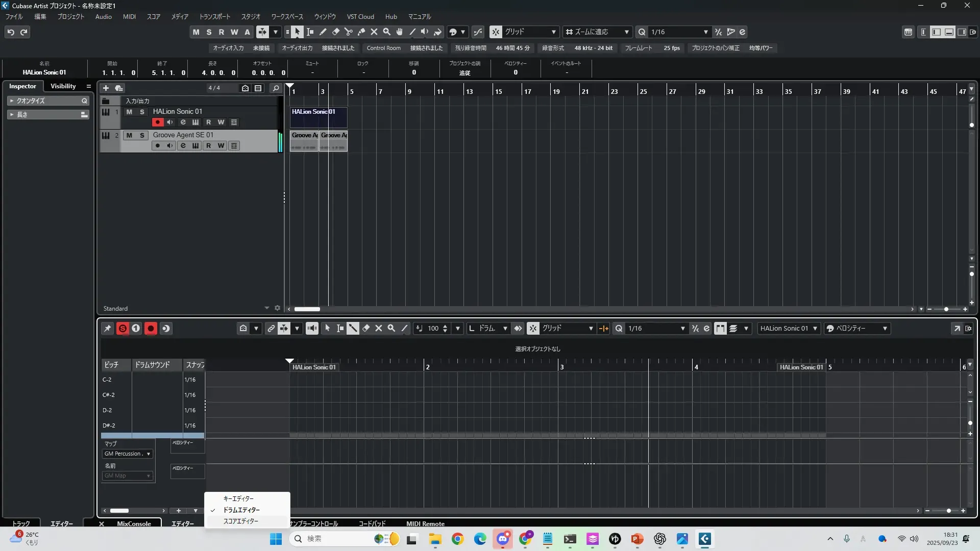Click the MixConsole tab in lower zone
This screenshot has width=980, height=551.
pos(134,524)
